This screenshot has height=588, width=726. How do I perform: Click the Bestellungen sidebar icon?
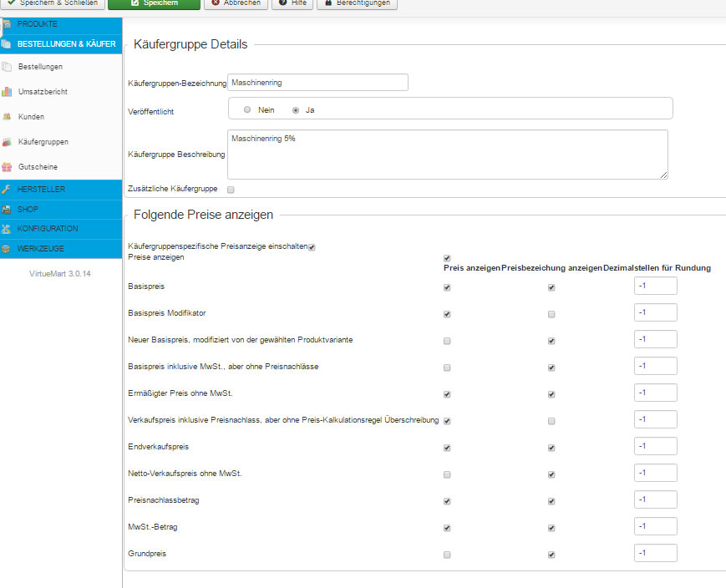7,67
